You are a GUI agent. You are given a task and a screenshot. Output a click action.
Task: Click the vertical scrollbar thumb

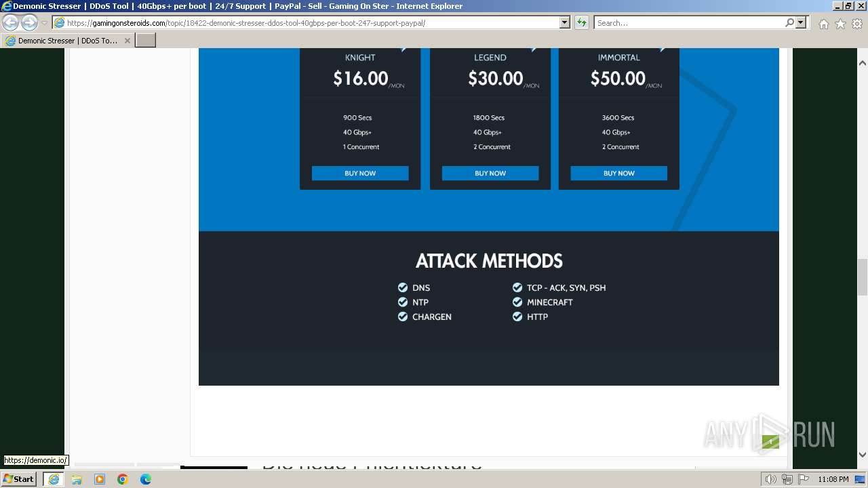point(863,277)
